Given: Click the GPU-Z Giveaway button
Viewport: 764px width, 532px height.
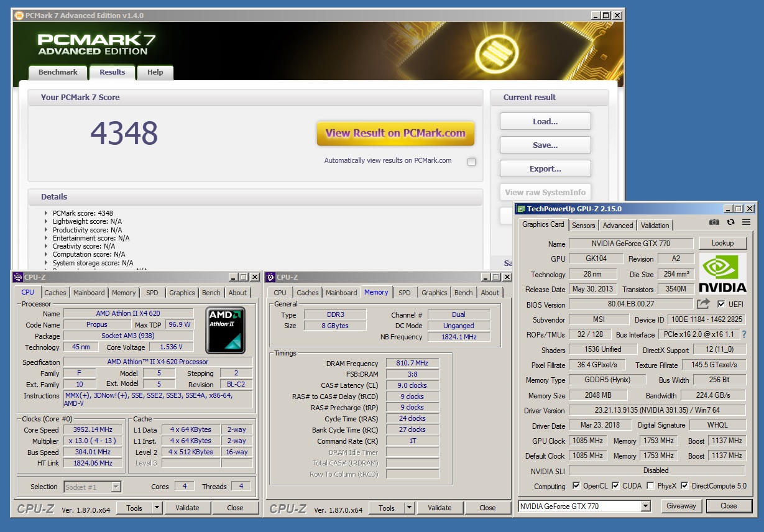Looking at the screenshot, I should click(682, 506).
